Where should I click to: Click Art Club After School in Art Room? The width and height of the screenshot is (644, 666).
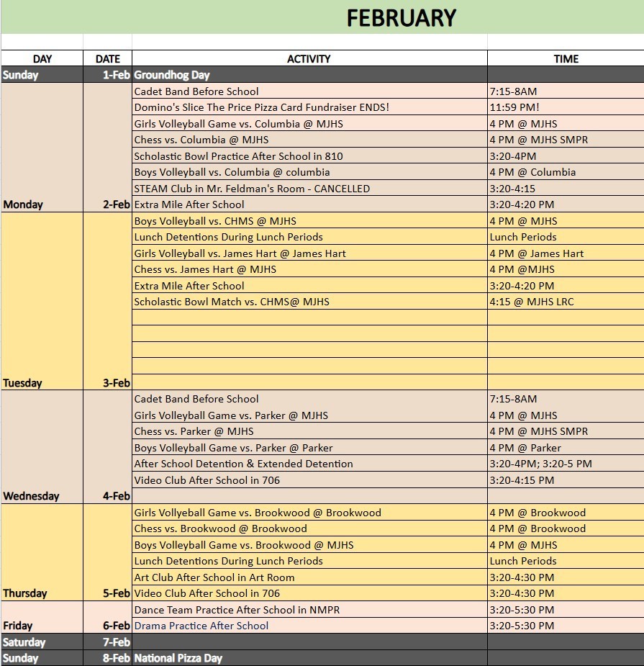(x=214, y=577)
